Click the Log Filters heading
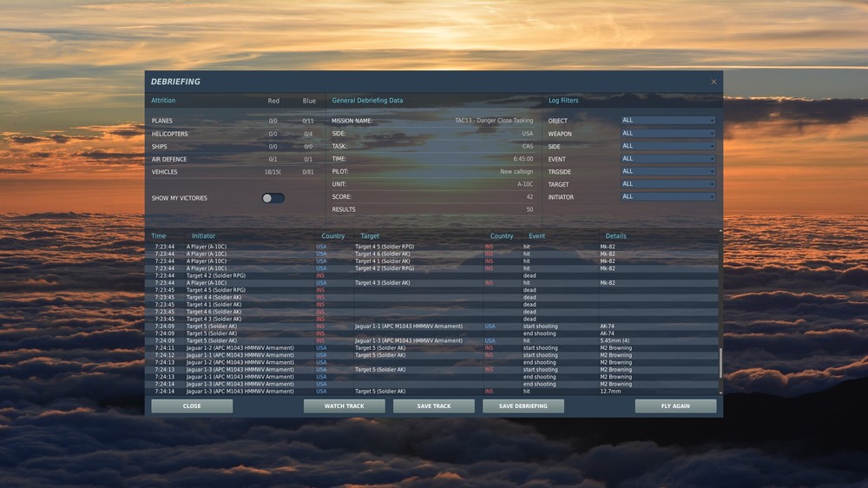 563,100
